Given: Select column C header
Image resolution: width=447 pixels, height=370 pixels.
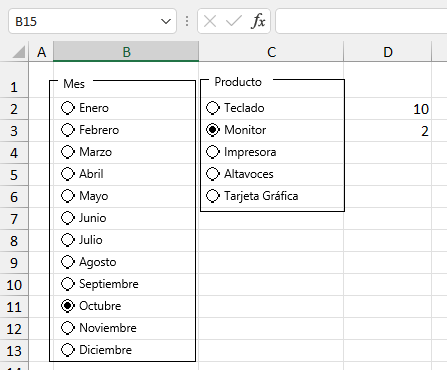Looking at the screenshot, I should click(x=271, y=52).
